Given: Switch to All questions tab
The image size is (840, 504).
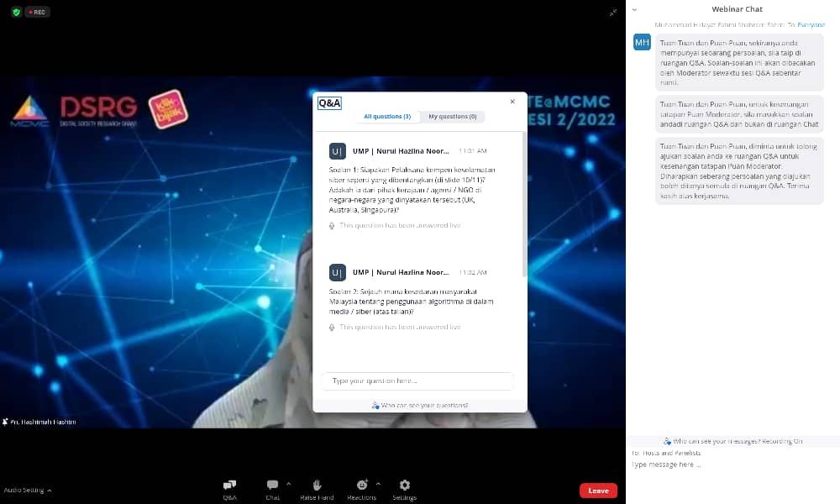Looking at the screenshot, I should 387,117.
